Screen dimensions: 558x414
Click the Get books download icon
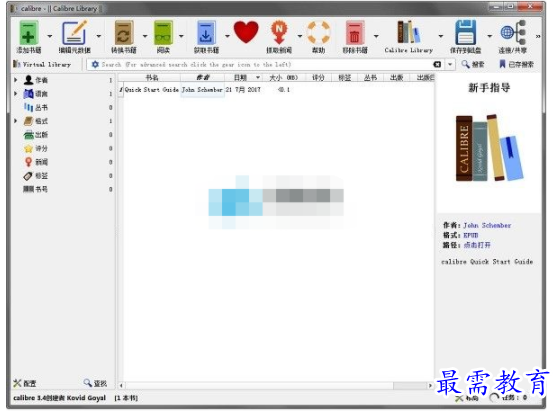point(206,33)
